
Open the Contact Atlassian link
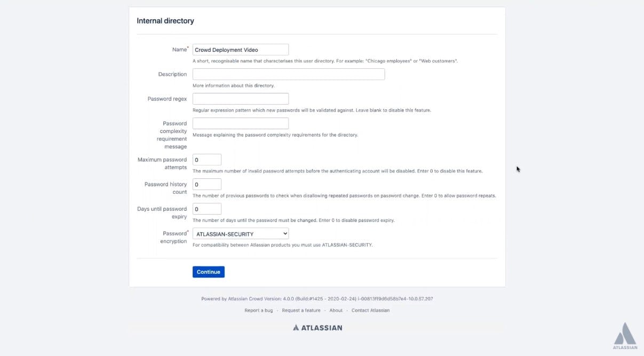[x=370, y=310]
